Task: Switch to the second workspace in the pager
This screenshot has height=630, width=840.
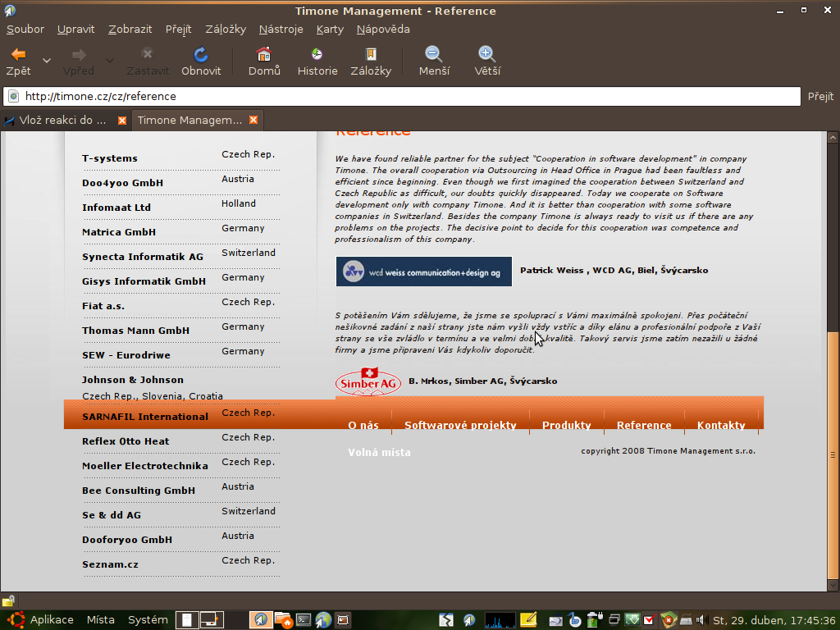Action: pyautogui.click(x=212, y=620)
